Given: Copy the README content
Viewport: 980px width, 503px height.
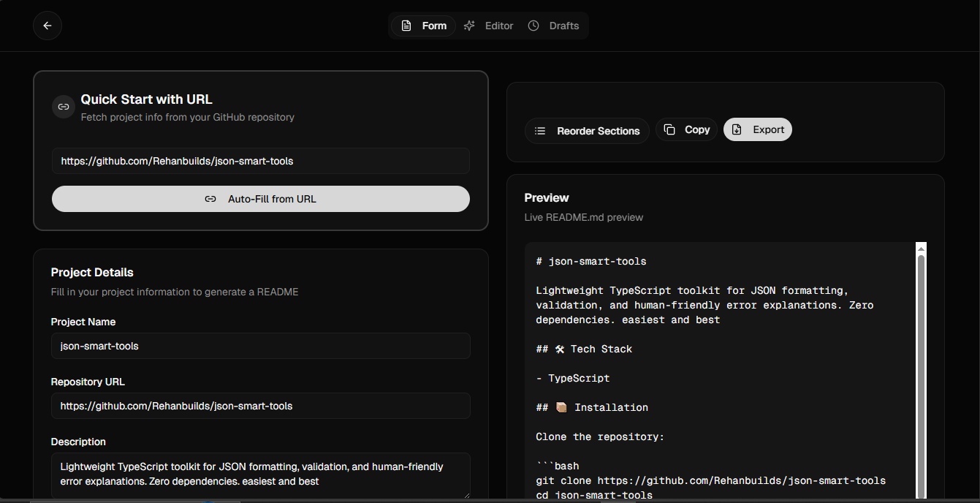Looking at the screenshot, I should [x=686, y=129].
